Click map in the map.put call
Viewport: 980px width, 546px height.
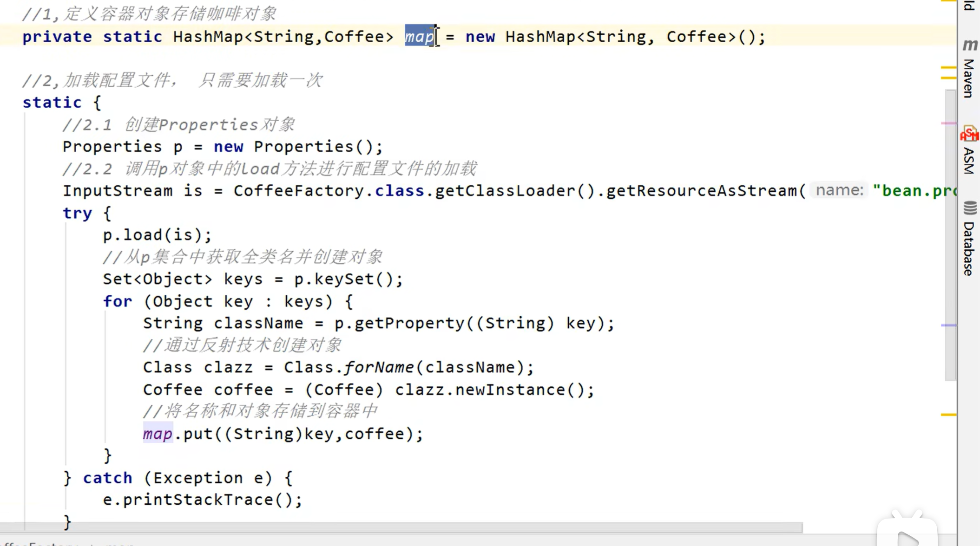pyautogui.click(x=158, y=434)
